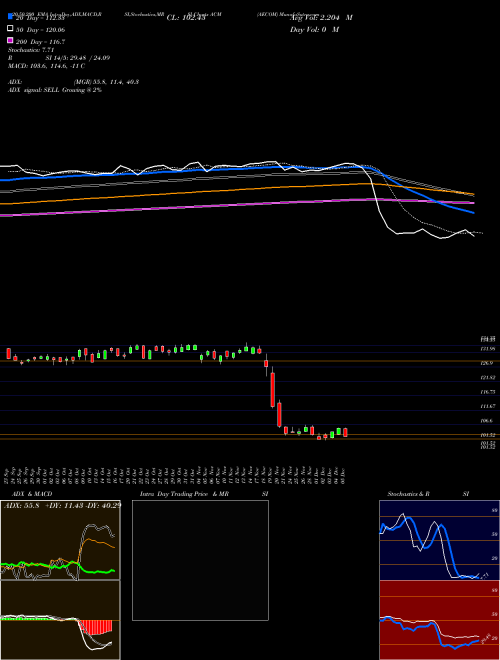Click the white 50 Day legend swatch
This screenshot has height=660, width=500.
[10, 29]
